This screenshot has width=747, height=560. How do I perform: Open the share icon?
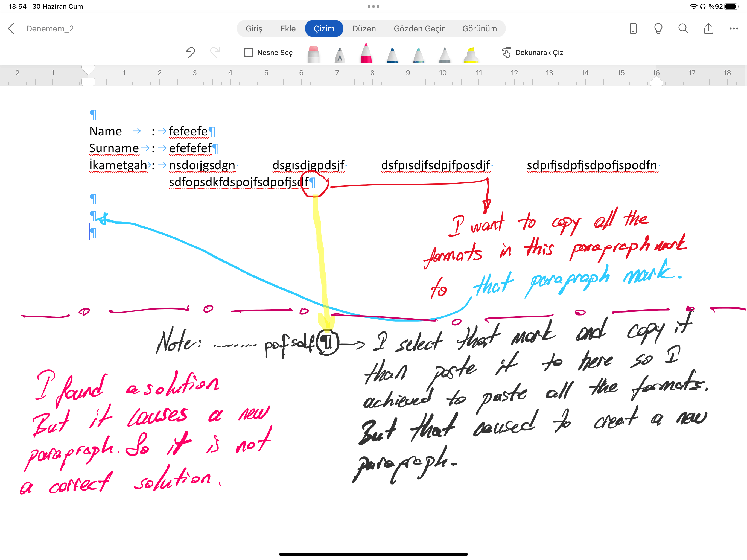[708, 28]
